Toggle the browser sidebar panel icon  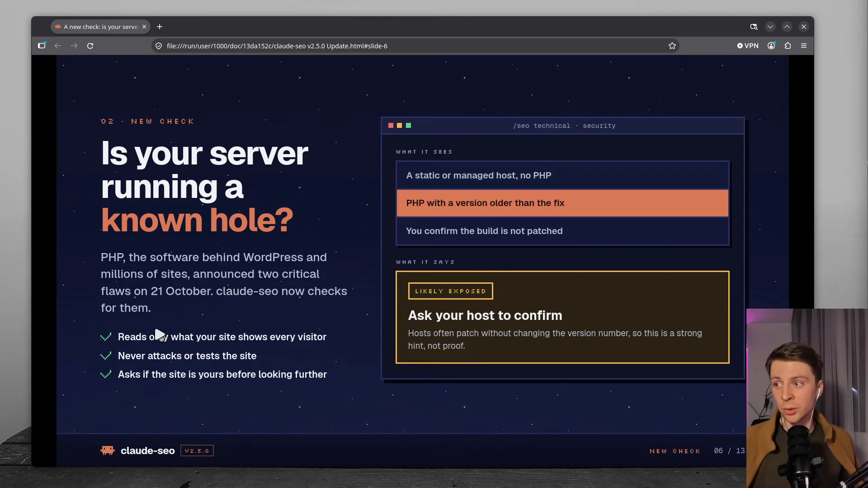click(x=42, y=46)
